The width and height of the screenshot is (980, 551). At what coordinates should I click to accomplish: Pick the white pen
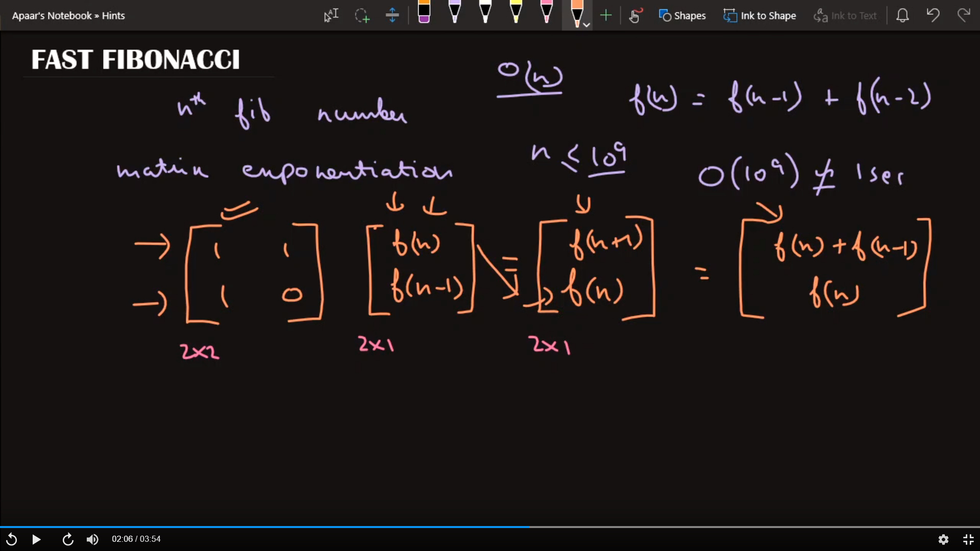coord(485,13)
